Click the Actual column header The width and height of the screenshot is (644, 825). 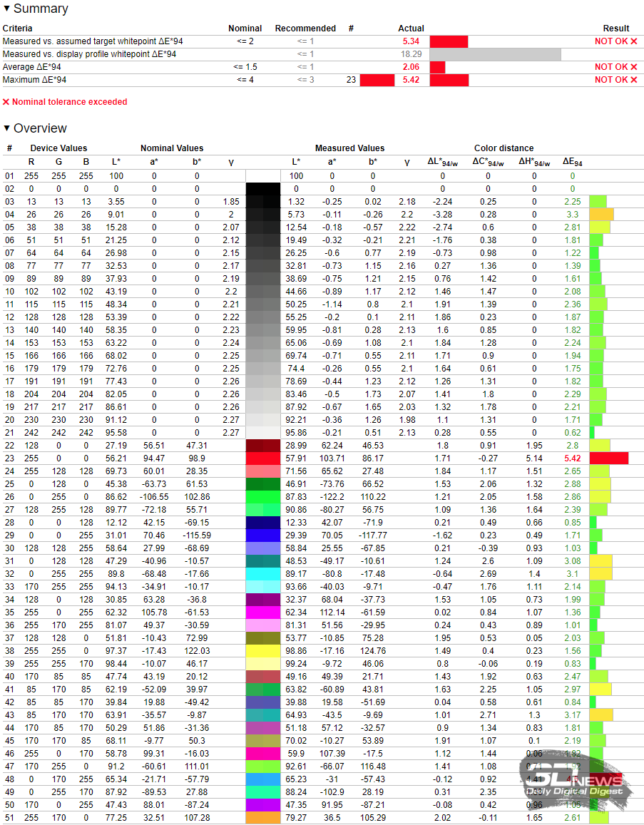pyautogui.click(x=411, y=29)
